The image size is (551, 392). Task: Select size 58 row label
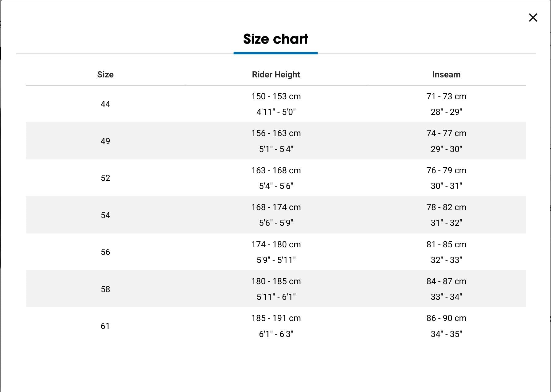coord(105,289)
